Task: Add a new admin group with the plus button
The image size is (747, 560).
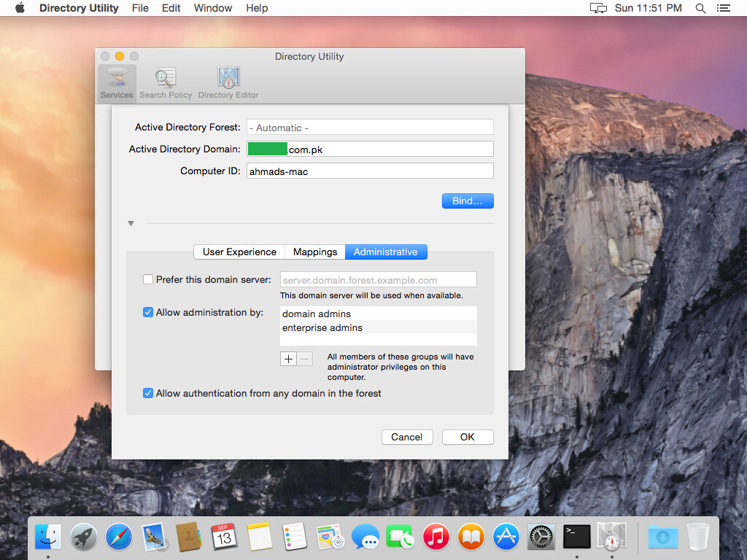Action: 288,359
